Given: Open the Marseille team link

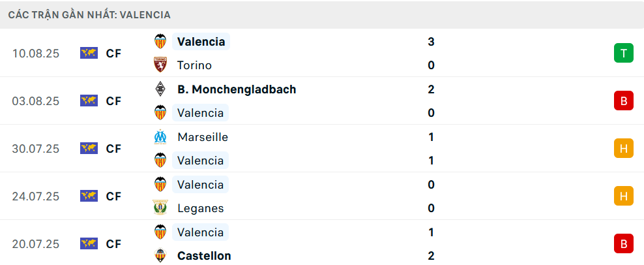Looking at the screenshot, I should tap(202, 137).
